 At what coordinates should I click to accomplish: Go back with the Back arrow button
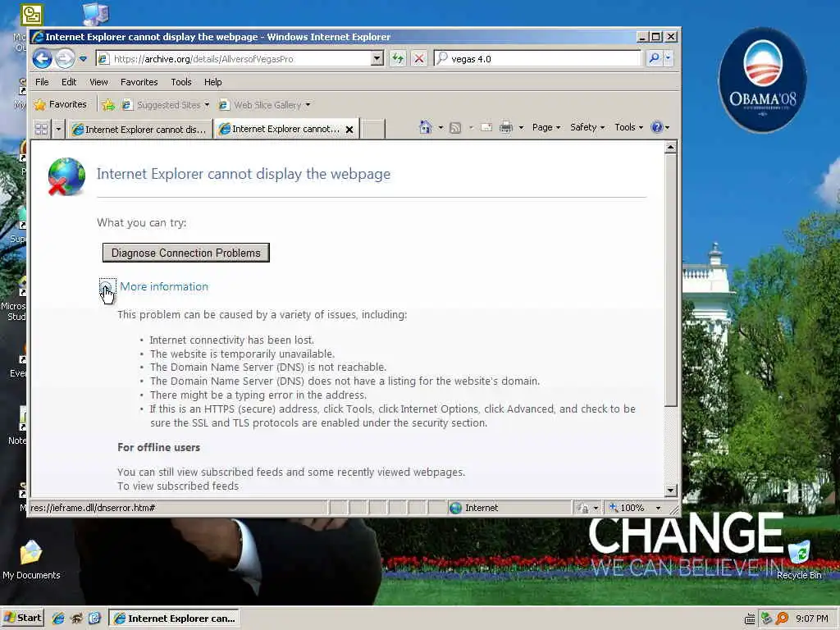click(x=42, y=58)
